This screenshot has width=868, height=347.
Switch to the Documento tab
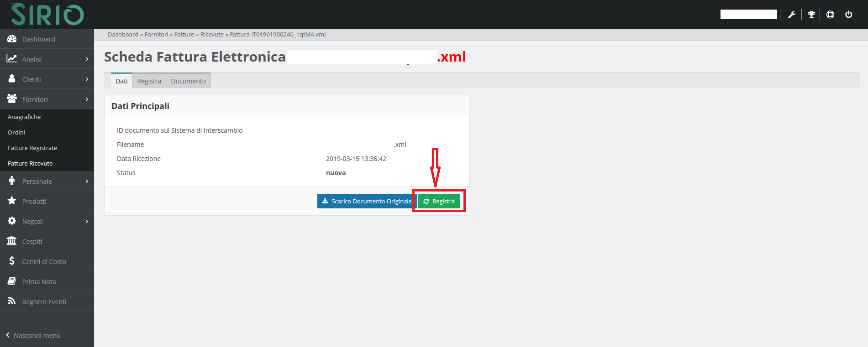pyautogui.click(x=188, y=81)
